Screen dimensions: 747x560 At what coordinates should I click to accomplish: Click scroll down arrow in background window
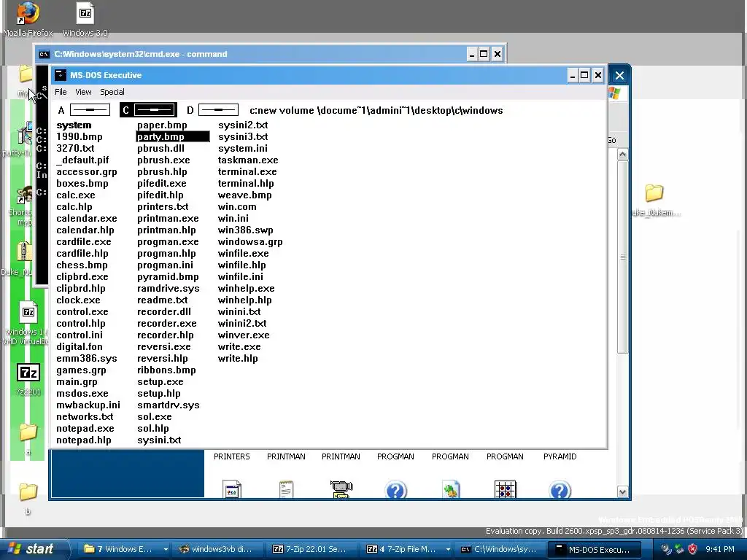click(x=622, y=492)
